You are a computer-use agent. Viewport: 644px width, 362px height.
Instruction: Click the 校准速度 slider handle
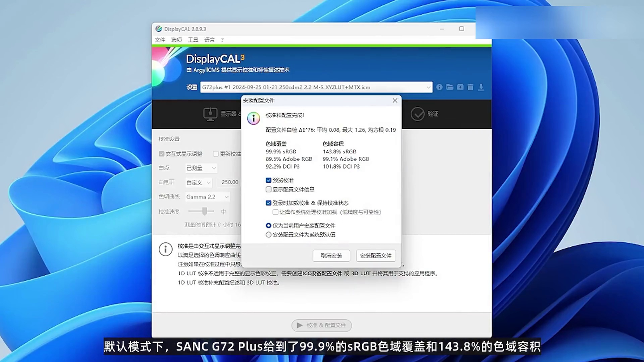(x=204, y=211)
